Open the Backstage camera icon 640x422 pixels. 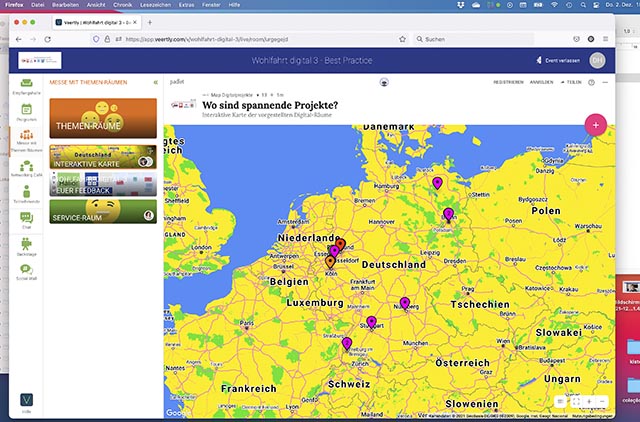pos(27,244)
